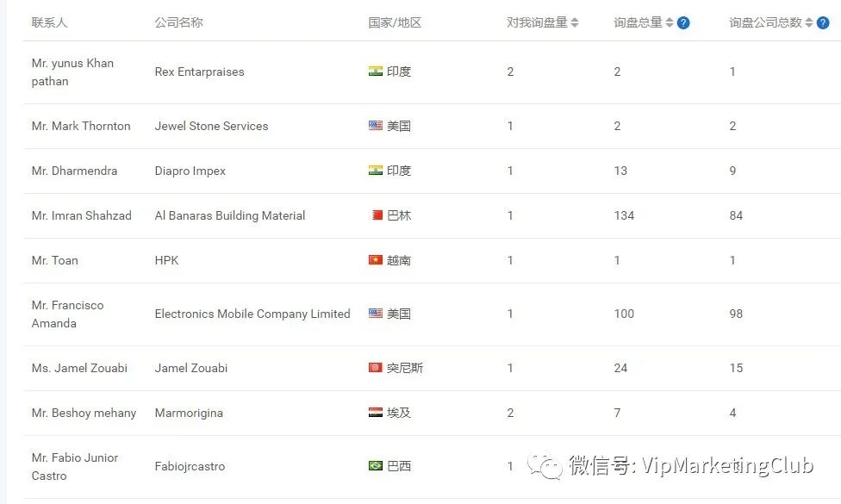Screen dimensions: 841x504
Task: Click country 埃及 in Beshoy mehany row
Action: pyautogui.click(x=399, y=413)
